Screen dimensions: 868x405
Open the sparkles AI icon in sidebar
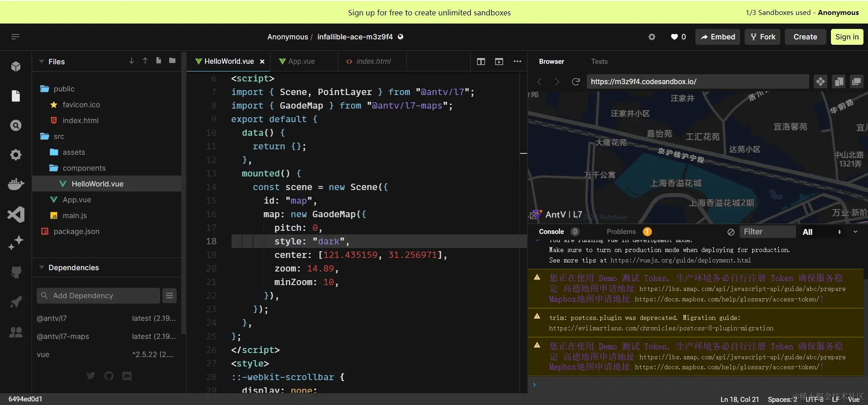[x=16, y=243]
